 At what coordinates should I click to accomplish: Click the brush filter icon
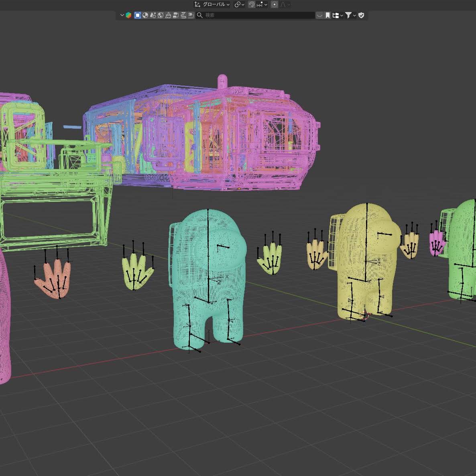tap(168, 15)
